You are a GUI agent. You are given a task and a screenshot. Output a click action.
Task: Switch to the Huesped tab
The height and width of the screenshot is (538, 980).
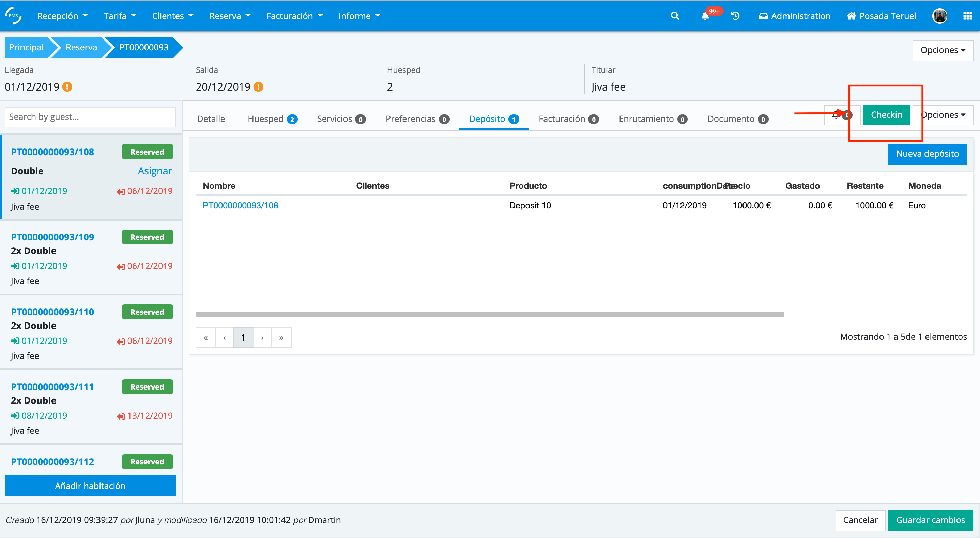coord(272,119)
